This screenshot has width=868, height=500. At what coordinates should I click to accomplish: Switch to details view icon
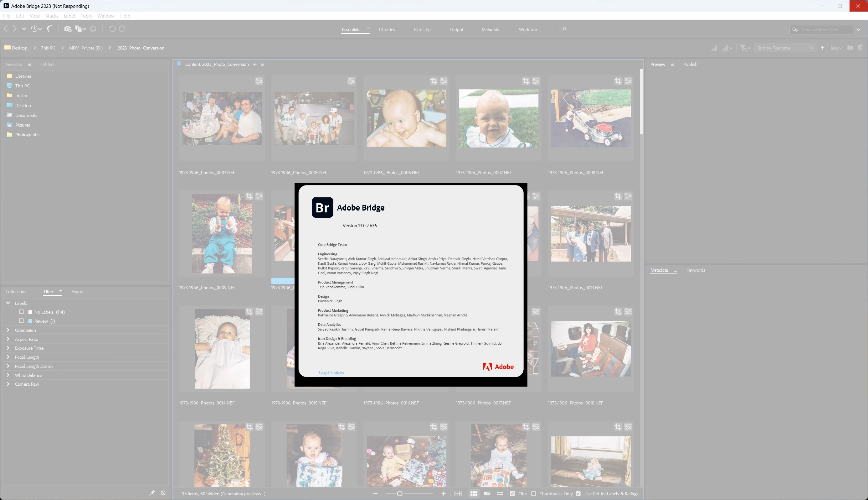(487, 493)
